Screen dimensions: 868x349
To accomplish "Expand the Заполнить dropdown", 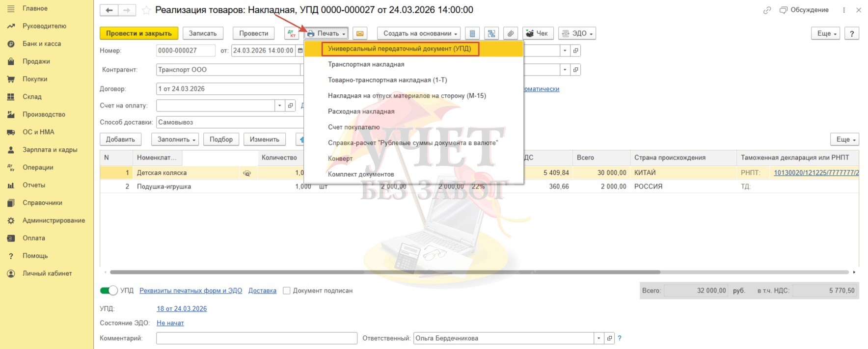I will (176, 139).
